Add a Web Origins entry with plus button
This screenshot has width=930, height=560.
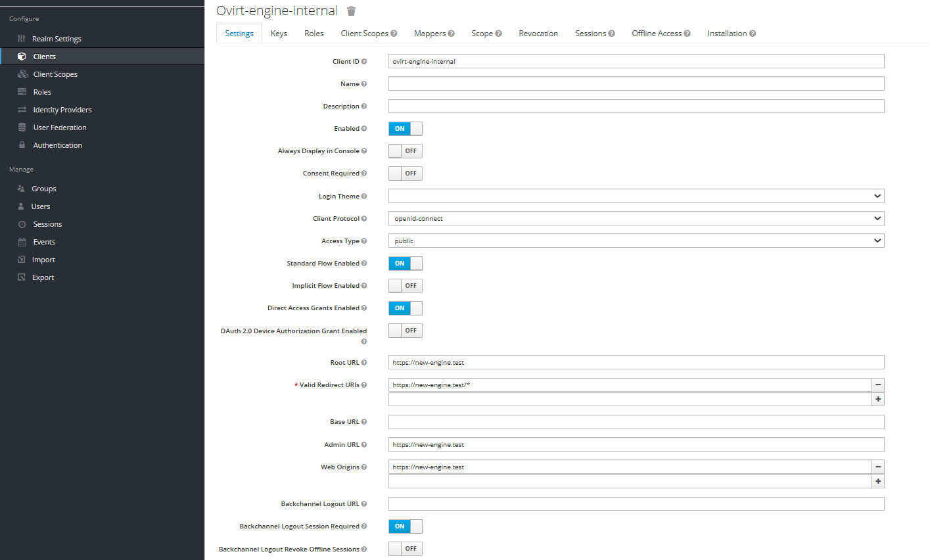pyautogui.click(x=878, y=481)
